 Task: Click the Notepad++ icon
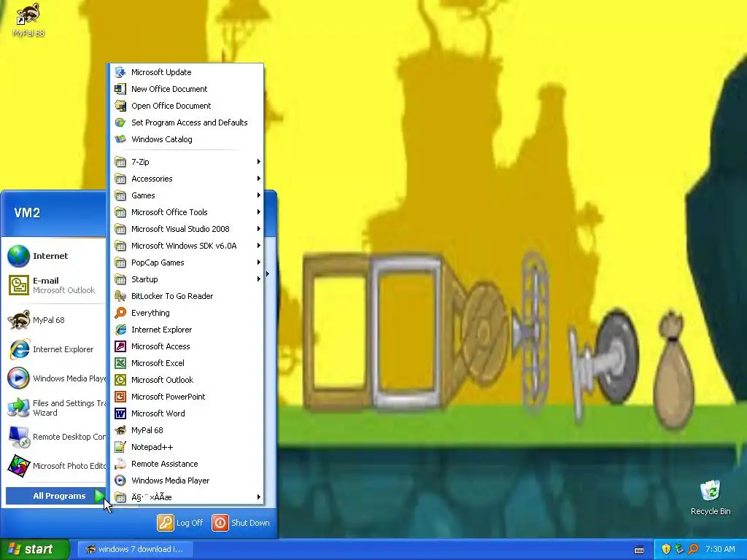pos(120,447)
